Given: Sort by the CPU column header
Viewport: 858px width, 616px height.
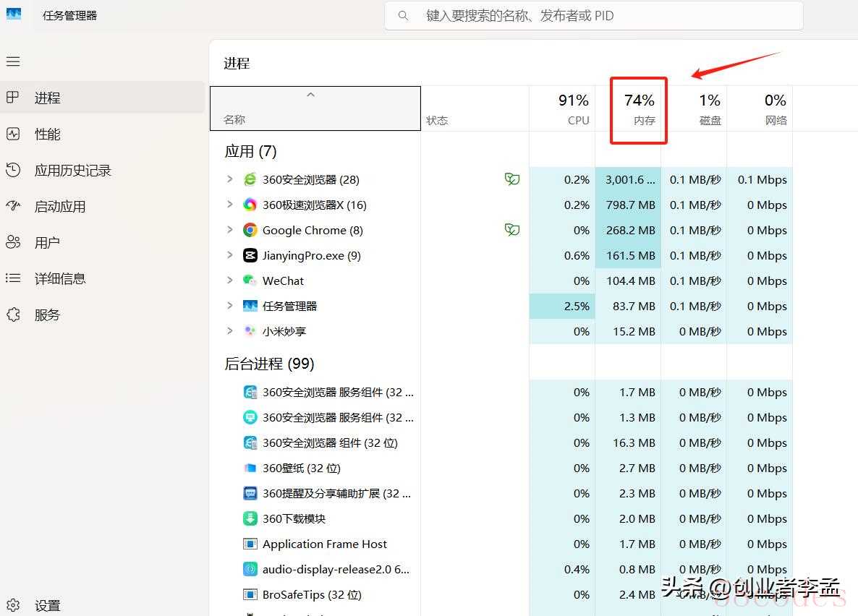Looking at the screenshot, I should [562, 108].
